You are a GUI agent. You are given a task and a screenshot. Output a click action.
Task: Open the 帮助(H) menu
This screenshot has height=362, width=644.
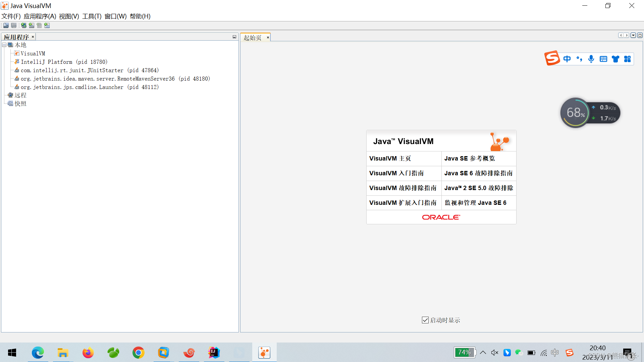pos(140,16)
